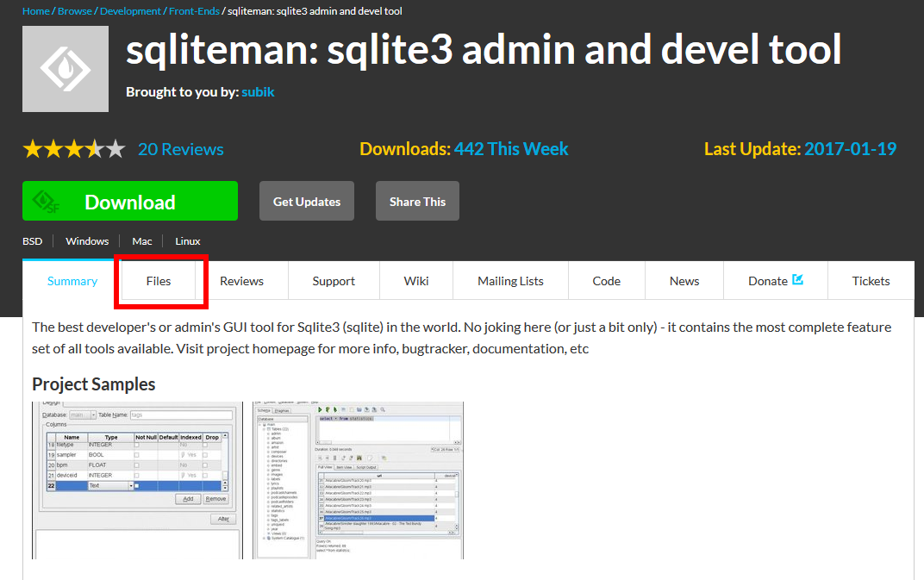Open the query results sample screenshot
The width and height of the screenshot is (924, 580).
[x=358, y=480]
